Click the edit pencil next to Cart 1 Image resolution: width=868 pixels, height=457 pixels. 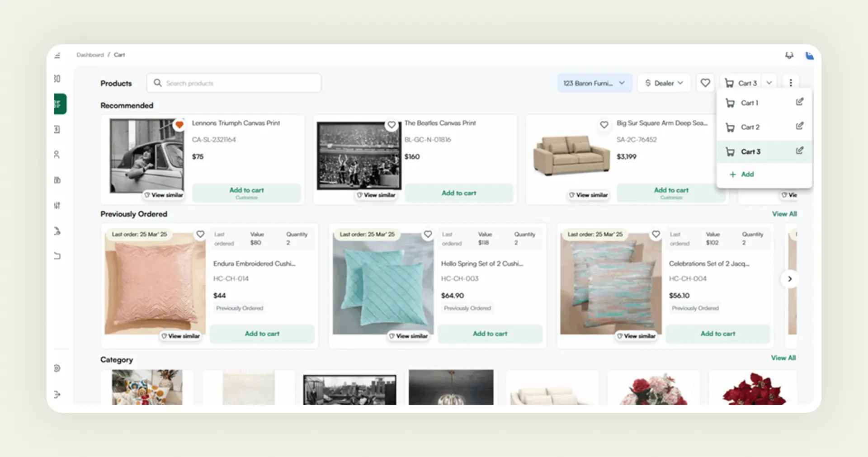799,102
